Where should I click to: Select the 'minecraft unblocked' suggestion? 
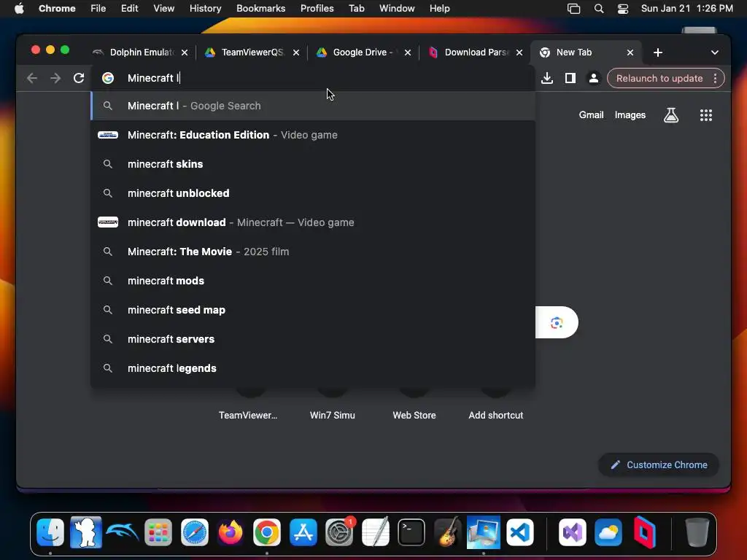[x=313, y=193]
